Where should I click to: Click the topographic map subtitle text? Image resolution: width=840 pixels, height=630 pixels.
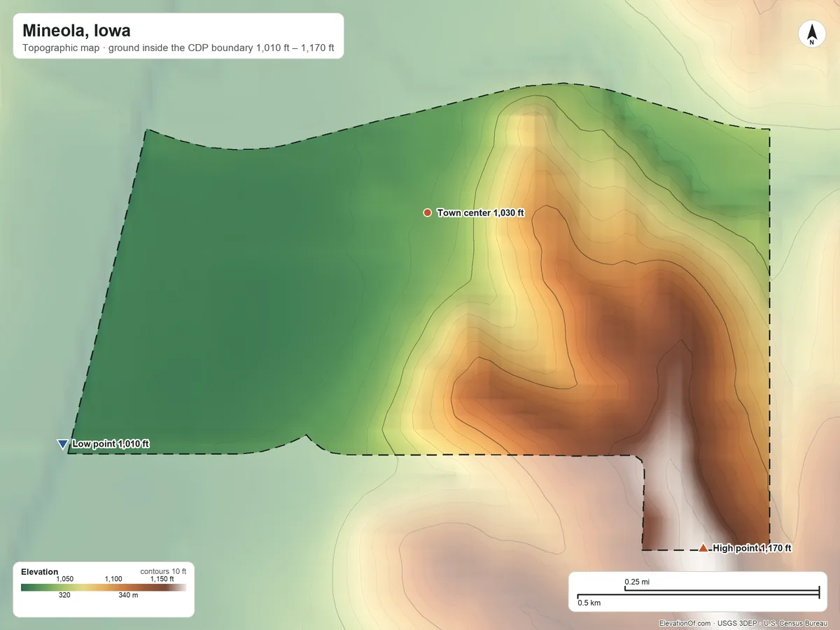pyautogui.click(x=178, y=49)
